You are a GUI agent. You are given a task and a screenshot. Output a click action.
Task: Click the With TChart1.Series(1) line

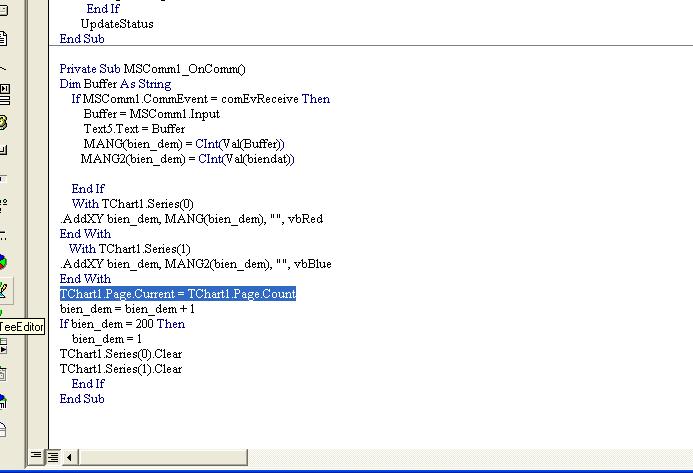[129, 249]
